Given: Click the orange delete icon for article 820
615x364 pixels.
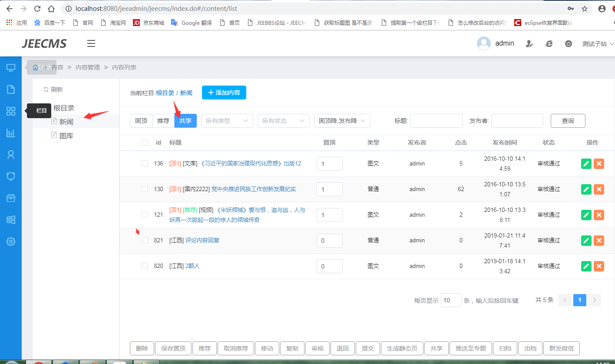Looking at the screenshot, I should pos(599,266).
